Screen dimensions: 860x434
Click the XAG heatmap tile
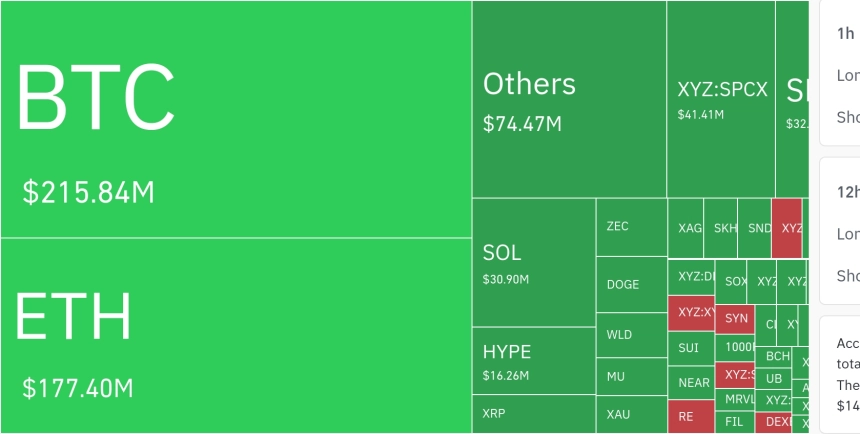coord(686,228)
